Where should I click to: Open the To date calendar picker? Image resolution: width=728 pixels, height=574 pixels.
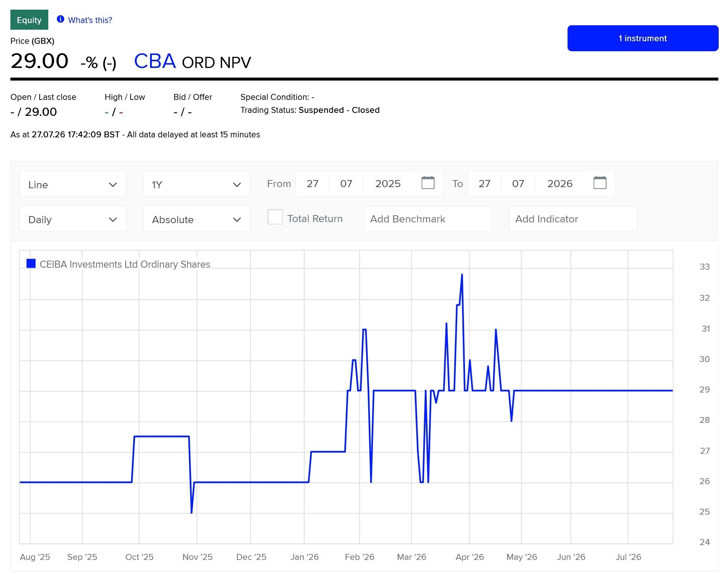[x=600, y=183]
